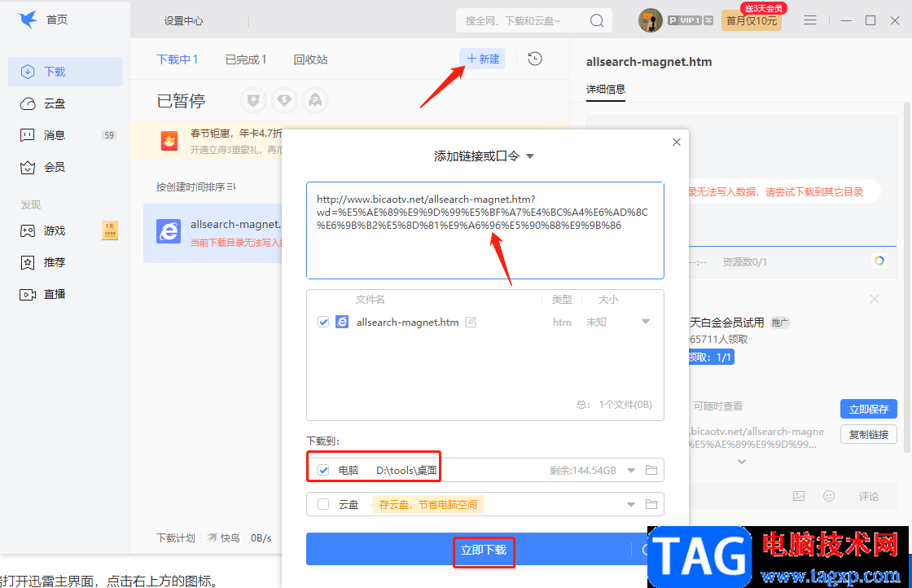Select the 设置中心 tab
This screenshot has height=588, width=912.
pos(184,21)
